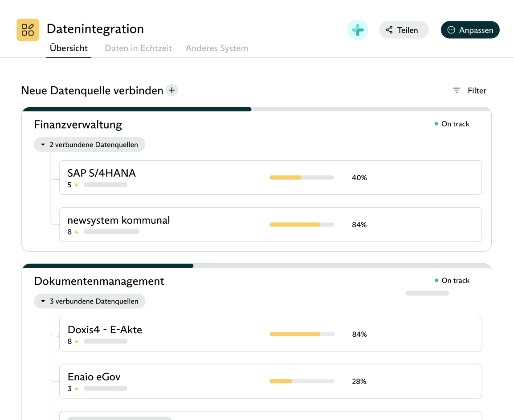This screenshot has height=420, width=514.
Task: Click the Datenintegration yellow app icon
Action: tap(28, 30)
